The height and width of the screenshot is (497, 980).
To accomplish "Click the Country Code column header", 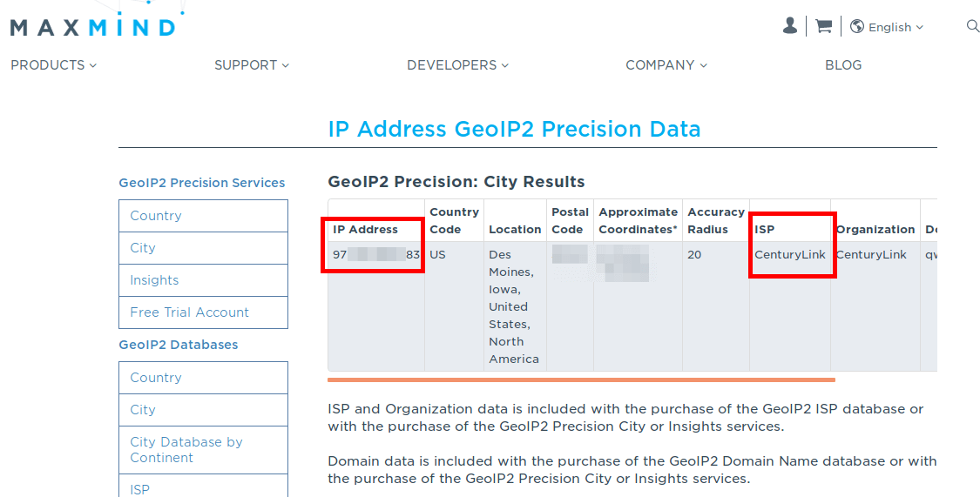I will click(x=455, y=221).
